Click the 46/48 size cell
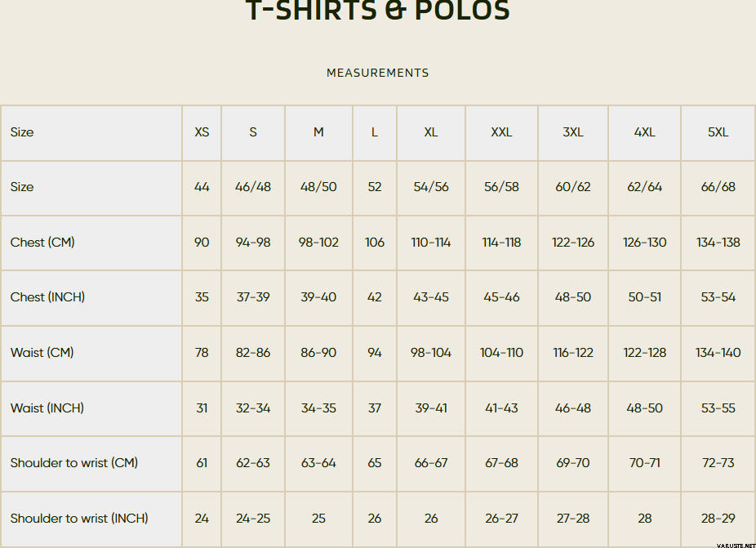The width and height of the screenshot is (756, 548). coord(253,187)
